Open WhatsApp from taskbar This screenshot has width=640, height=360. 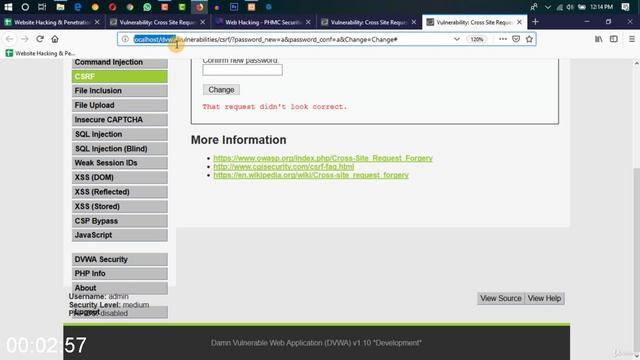(x=147, y=7)
